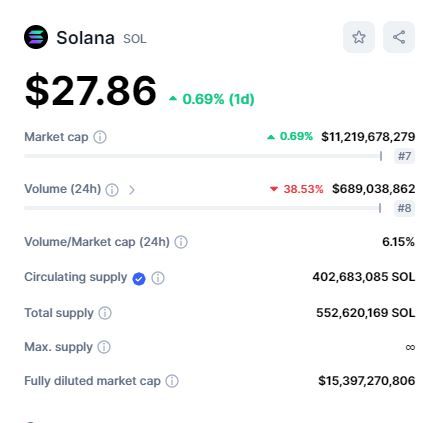This screenshot has height=423, width=438.
Task: Open Volume (24h) info icon
Action: point(112,190)
